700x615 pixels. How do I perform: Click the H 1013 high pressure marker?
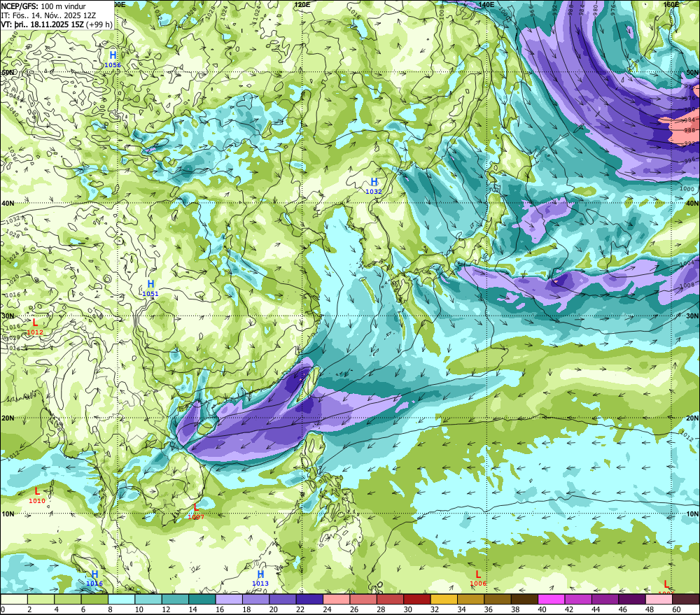tap(260, 577)
